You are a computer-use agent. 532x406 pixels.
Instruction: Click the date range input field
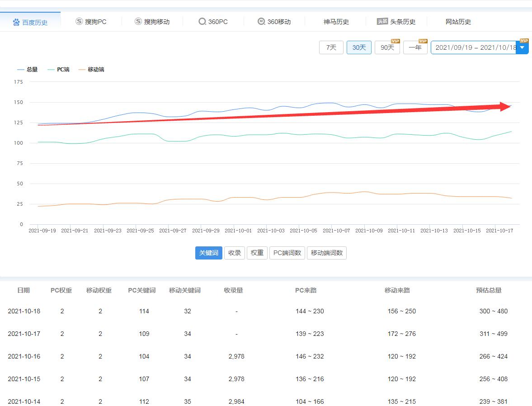click(474, 47)
